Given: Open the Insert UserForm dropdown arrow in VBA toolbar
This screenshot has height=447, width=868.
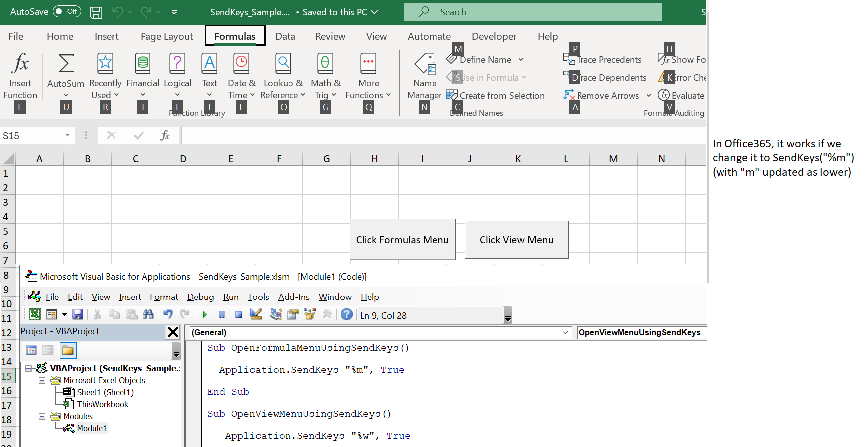Looking at the screenshot, I should pos(64,314).
